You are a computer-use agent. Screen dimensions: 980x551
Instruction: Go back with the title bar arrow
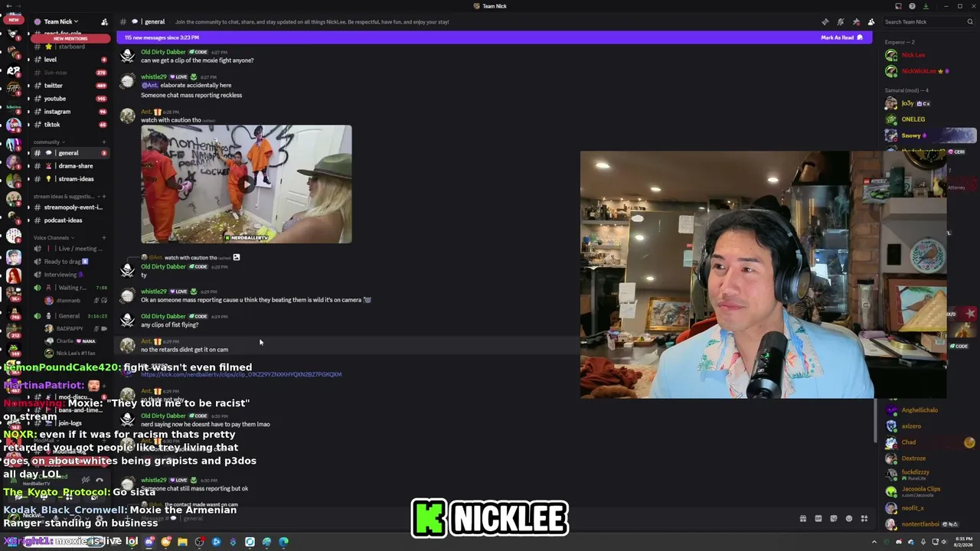point(8,6)
